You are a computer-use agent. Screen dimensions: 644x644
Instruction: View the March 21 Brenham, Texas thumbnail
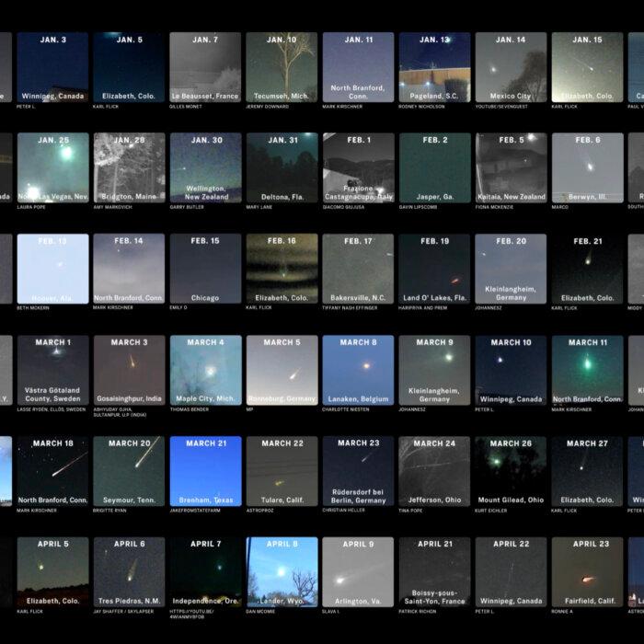tap(206, 471)
